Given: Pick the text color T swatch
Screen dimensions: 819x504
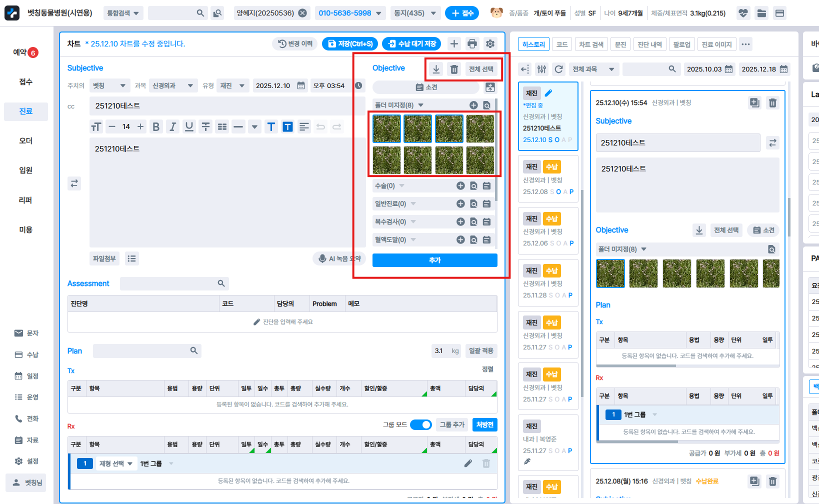Looking at the screenshot, I should point(271,126).
